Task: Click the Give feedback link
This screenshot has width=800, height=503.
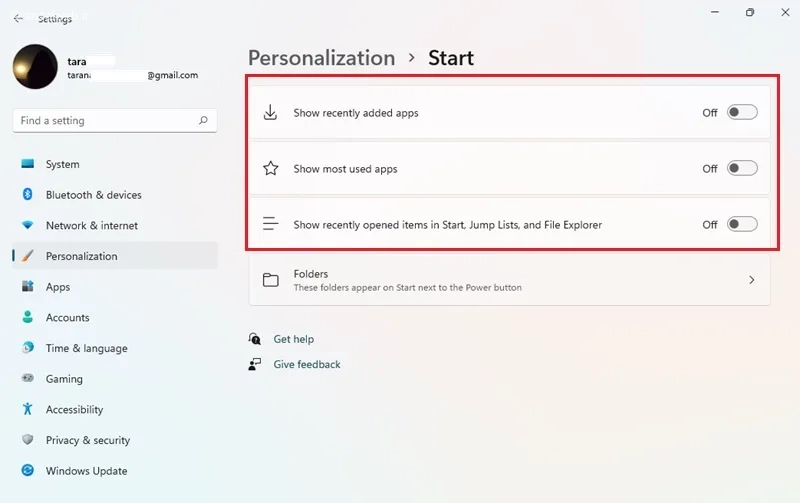Action: point(306,365)
